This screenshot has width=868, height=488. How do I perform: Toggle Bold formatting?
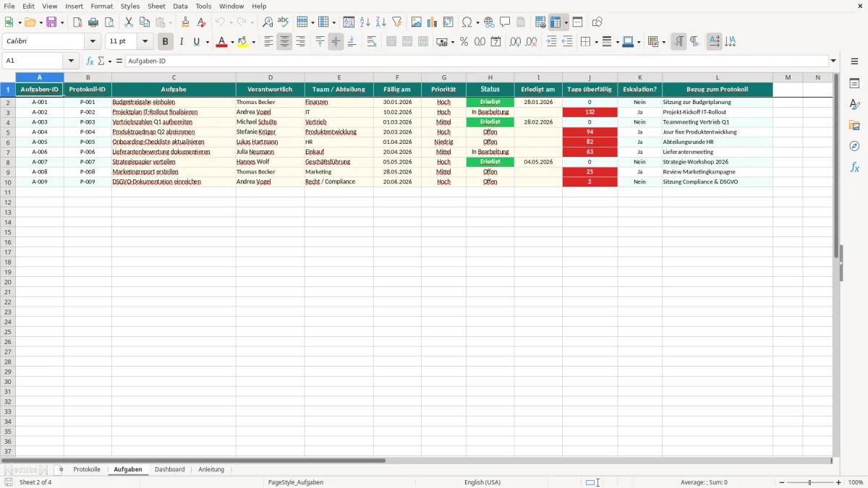166,42
